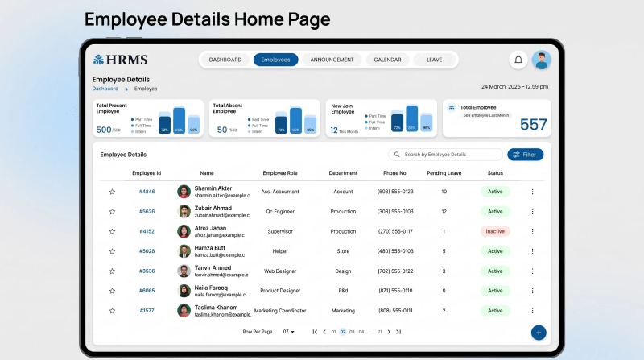Star Sharmin Akter as favorite
This screenshot has height=360, width=644.
(x=112, y=192)
